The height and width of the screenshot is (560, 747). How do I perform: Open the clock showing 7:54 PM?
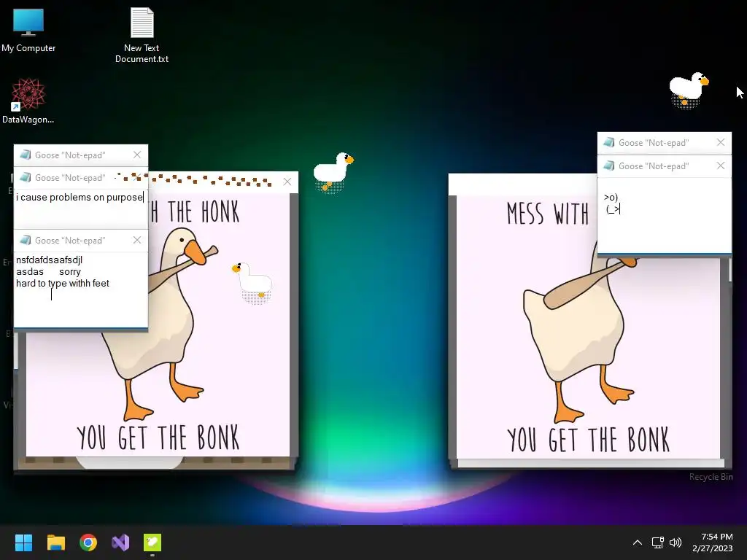(712, 542)
